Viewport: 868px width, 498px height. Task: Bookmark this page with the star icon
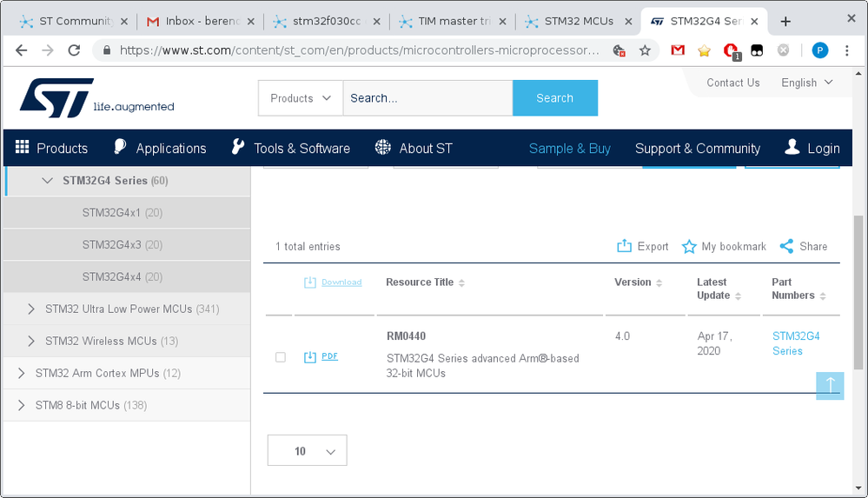pos(645,51)
